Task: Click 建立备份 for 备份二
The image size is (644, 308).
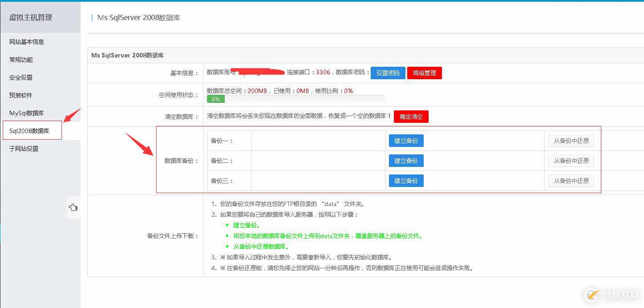Action: pyautogui.click(x=406, y=161)
